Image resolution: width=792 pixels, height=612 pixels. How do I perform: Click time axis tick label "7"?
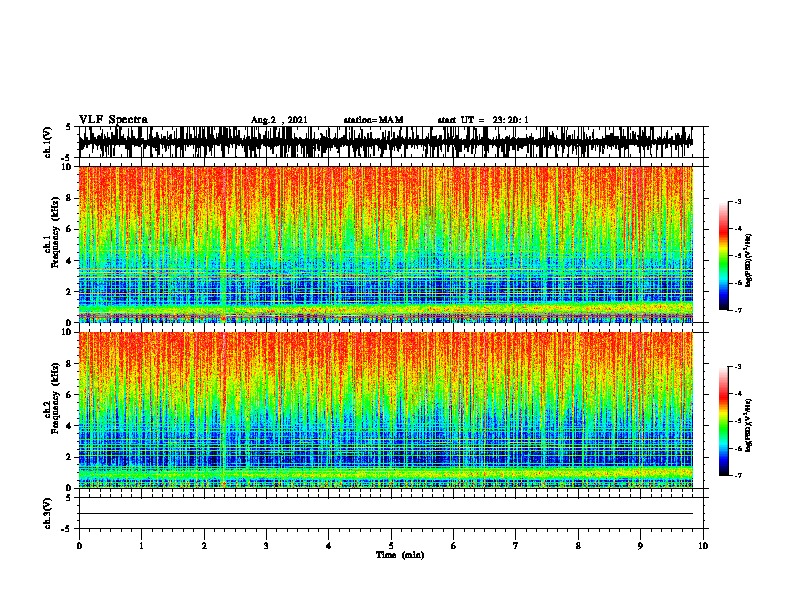(516, 546)
